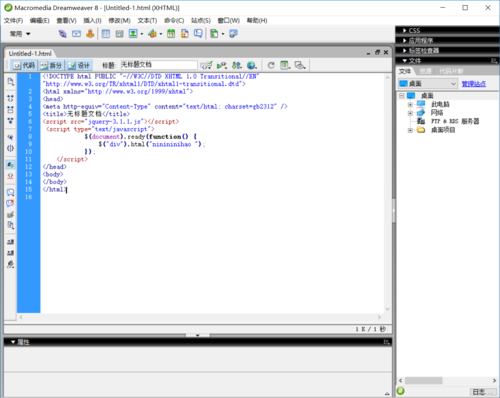Click the Hyperlink insert icon
Image resolution: width=500 pixels, height=398 pixels.
coord(62,34)
